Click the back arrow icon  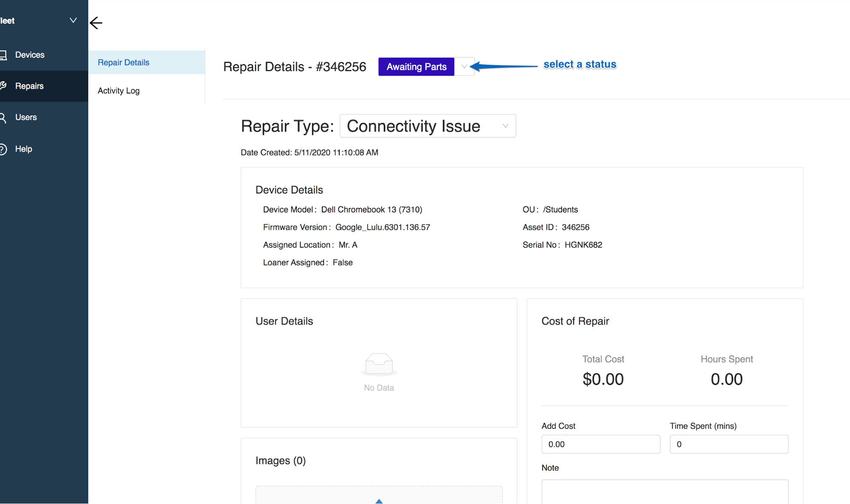tap(96, 23)
